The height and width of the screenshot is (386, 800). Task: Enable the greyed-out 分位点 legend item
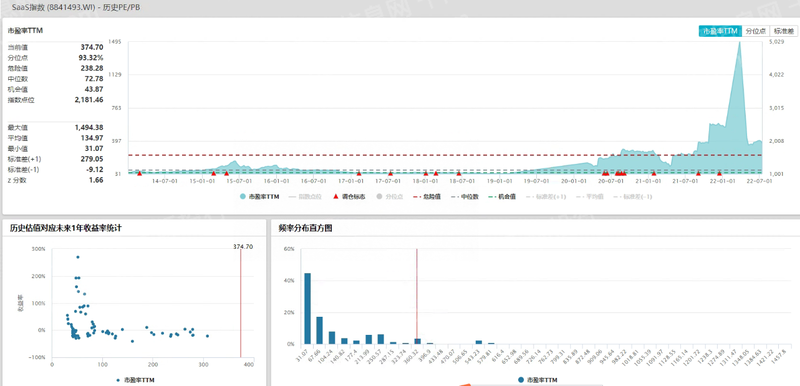(x=389, y=196)
